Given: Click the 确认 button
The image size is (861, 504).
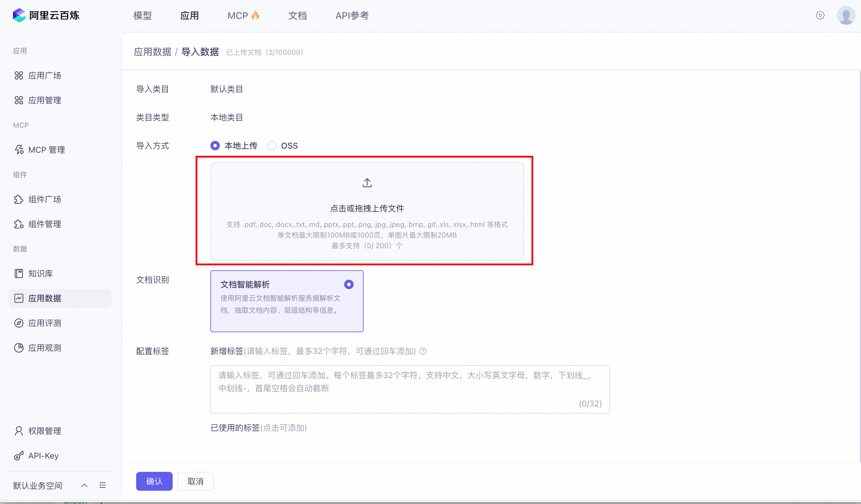Looking at the screenshot, I should [154, 481].
